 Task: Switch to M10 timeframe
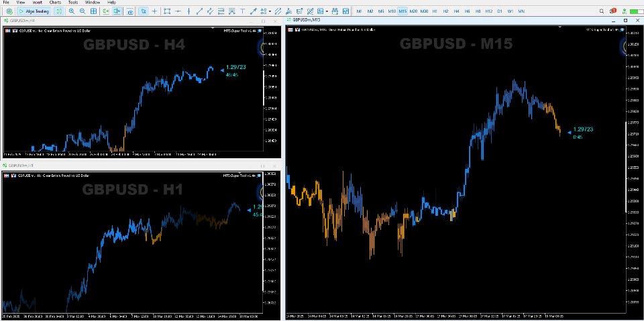pyautogui.click(x=392, y=11)
